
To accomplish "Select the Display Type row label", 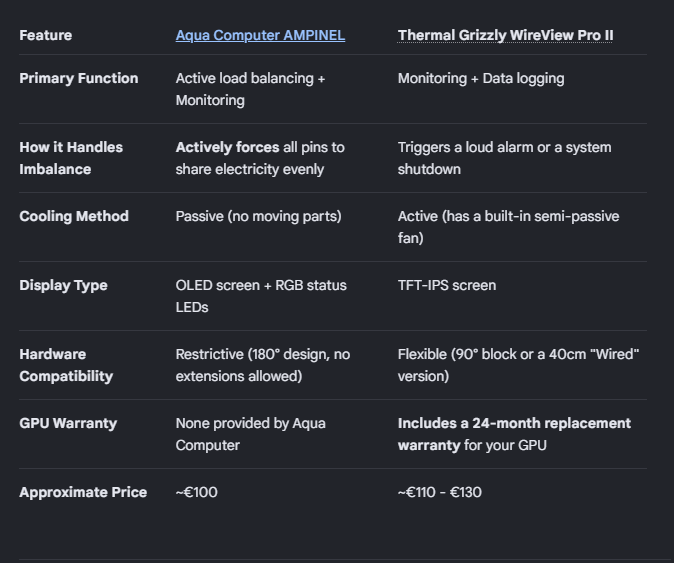I will [63, 285].
